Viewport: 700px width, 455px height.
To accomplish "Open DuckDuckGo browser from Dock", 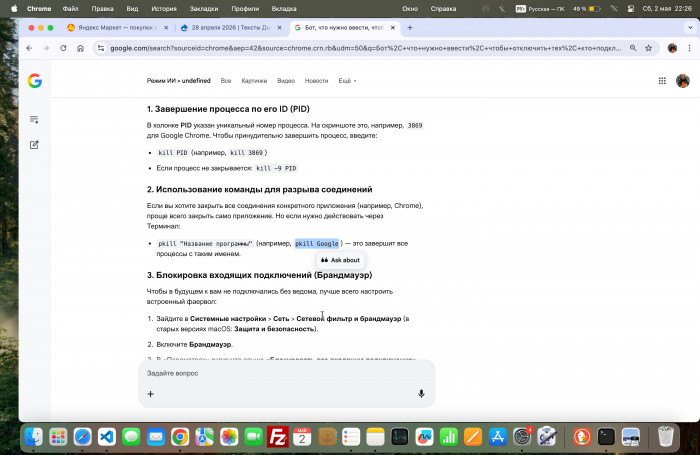I will point(582,437).
